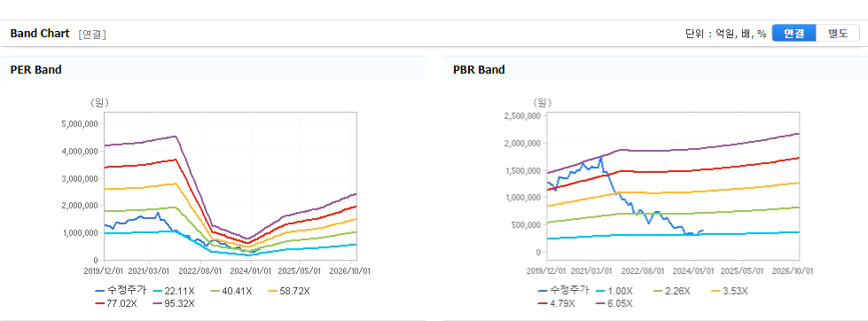Image resolution: width=868 pixels, height=321 pixels.
Task: Select the 연결 toggle button
Action: coord(794,33)
